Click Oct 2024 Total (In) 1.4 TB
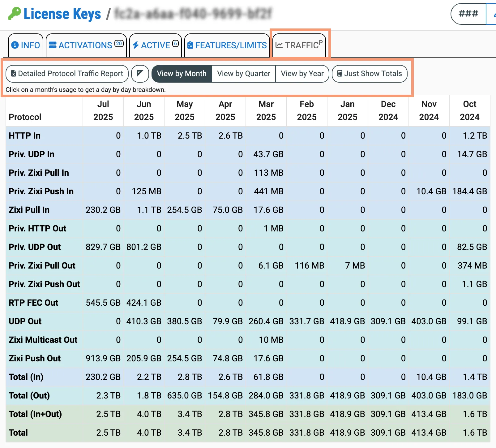496x448 pixels. point(475,377)
